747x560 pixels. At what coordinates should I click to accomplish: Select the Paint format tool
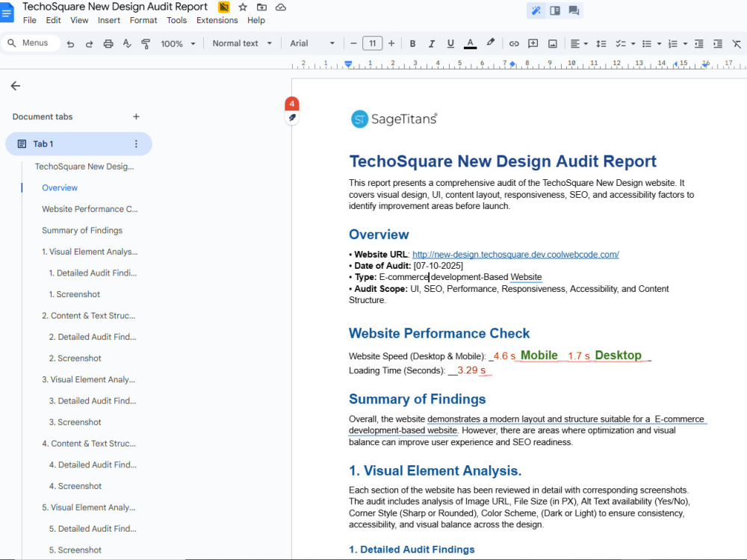pyautogui.click(x=146, y=44)
